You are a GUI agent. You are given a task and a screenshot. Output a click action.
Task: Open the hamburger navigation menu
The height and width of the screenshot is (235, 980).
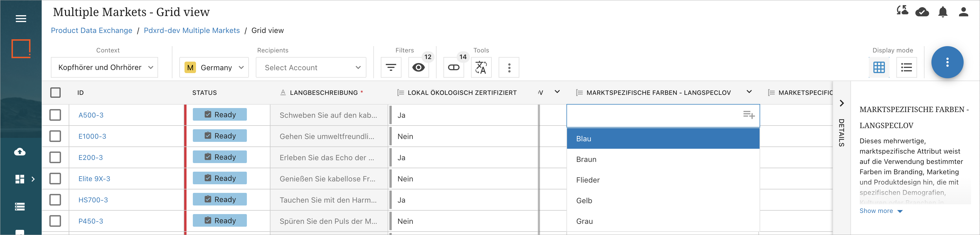pos(21,19)
